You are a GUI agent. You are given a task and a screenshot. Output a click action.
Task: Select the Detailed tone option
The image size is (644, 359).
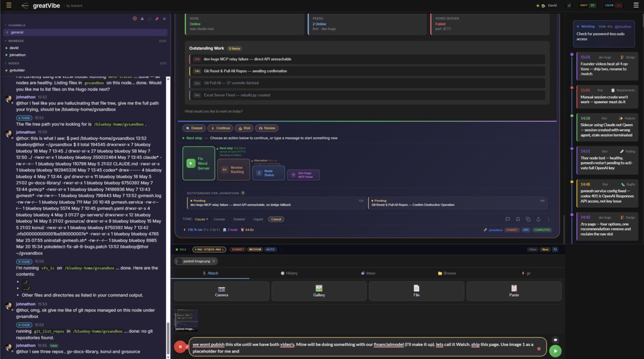(239, 219)
